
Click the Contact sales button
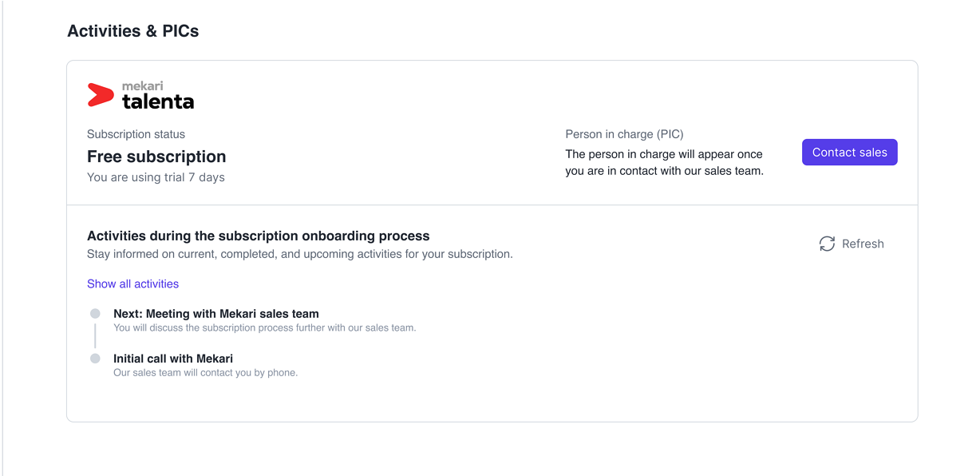tap(849, 153)
